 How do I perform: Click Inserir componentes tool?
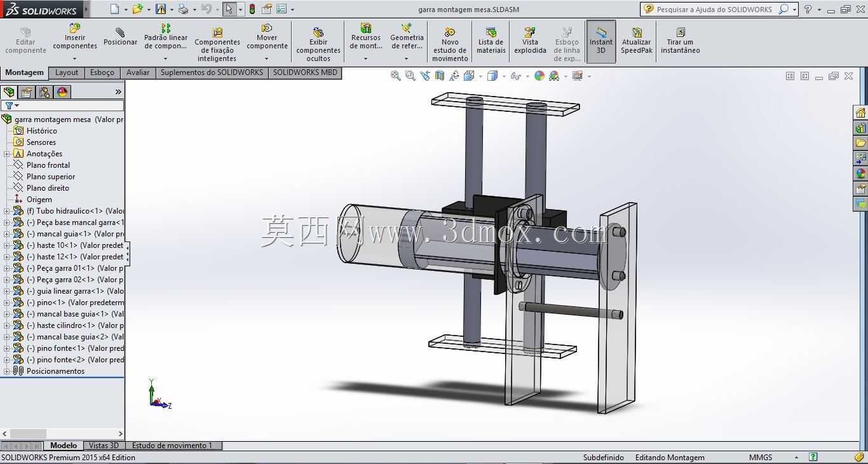(75, 37)
